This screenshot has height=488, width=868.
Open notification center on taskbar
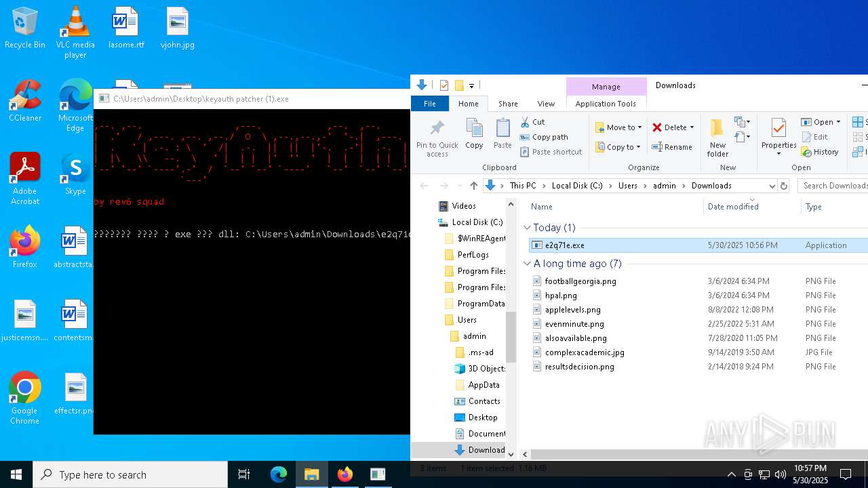pos(846,474)
